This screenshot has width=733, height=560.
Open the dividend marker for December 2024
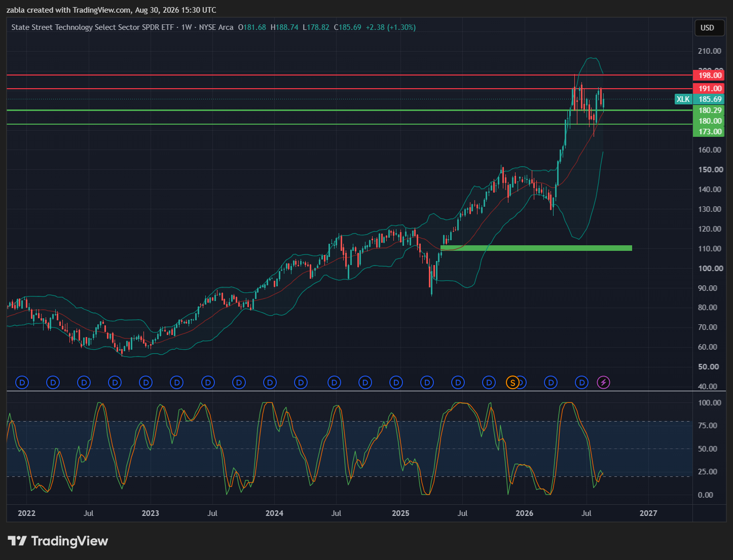(396, 382)
